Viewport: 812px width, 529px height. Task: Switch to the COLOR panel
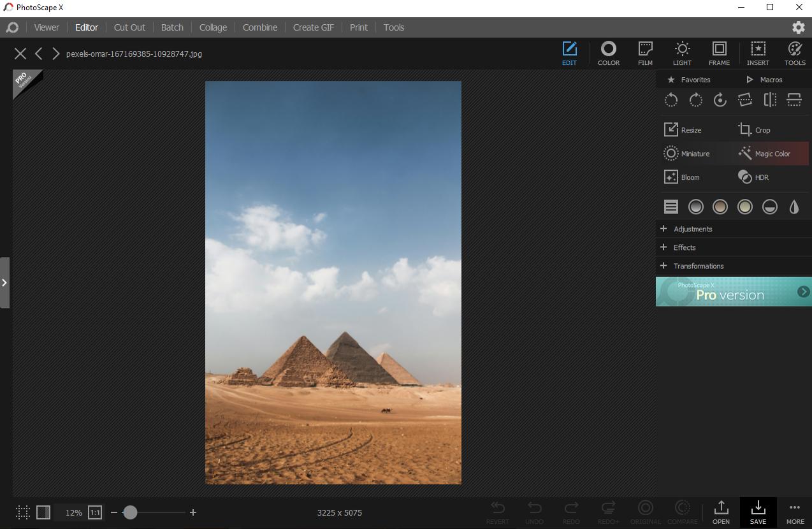pos(608,53)
